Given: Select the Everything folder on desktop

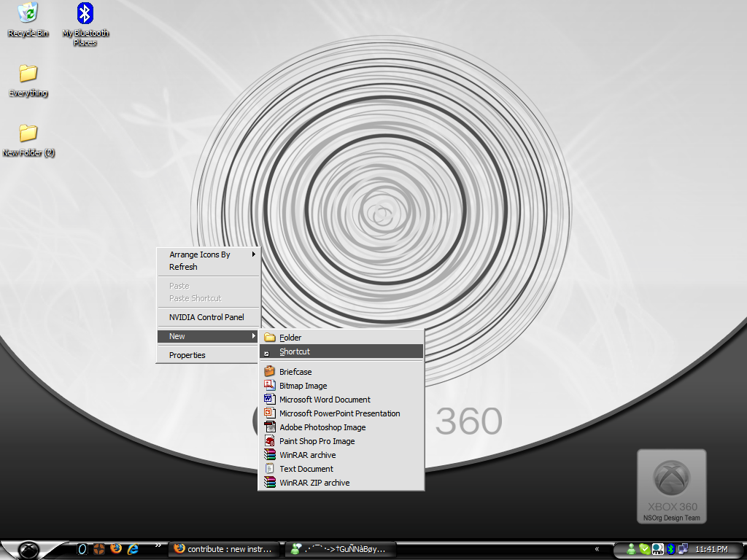Looking at the screenshot, I should click(x=28, y=80).
